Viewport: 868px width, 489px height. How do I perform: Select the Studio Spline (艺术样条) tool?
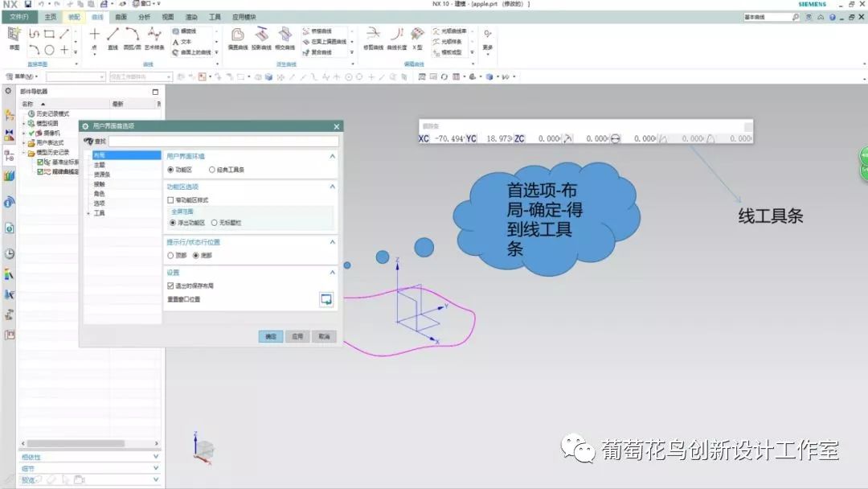pos(154,39)
